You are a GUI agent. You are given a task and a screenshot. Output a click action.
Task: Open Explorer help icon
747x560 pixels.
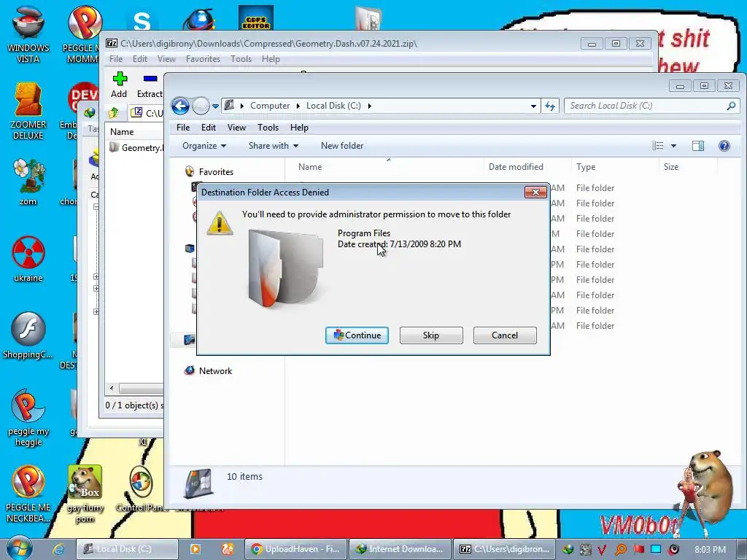click(x=724, y=146)
